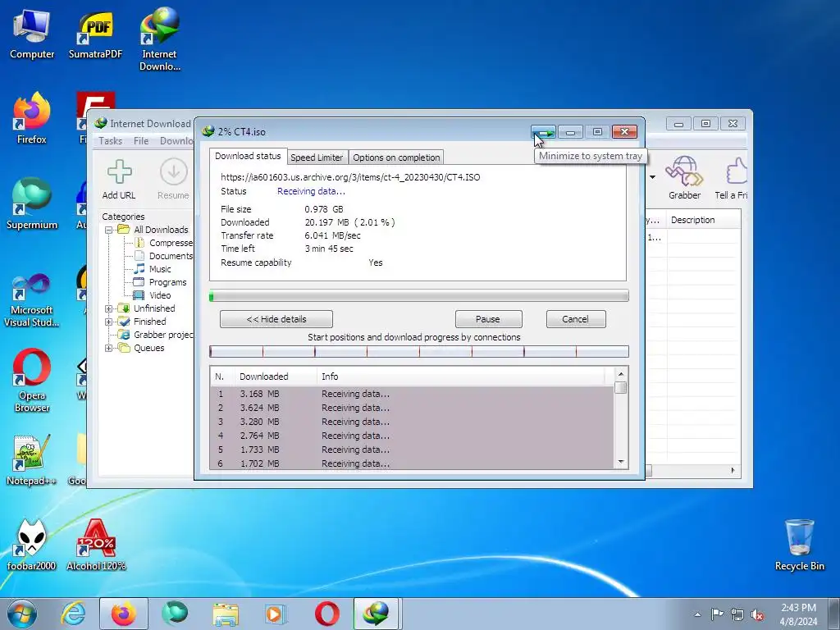Click the taskbar clock showing 2:43 PM
This screenshot has width=840, height=630.
click(x=798, y=614)
